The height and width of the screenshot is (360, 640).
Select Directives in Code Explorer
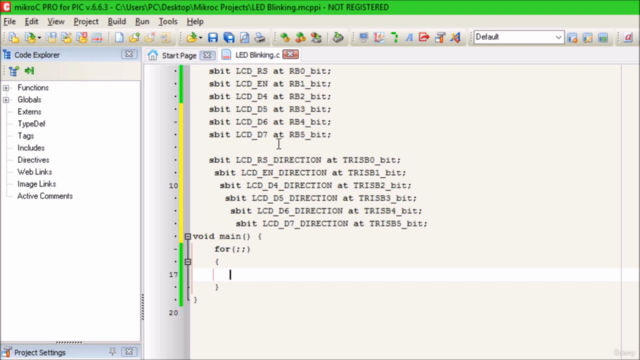coord(33,160)
